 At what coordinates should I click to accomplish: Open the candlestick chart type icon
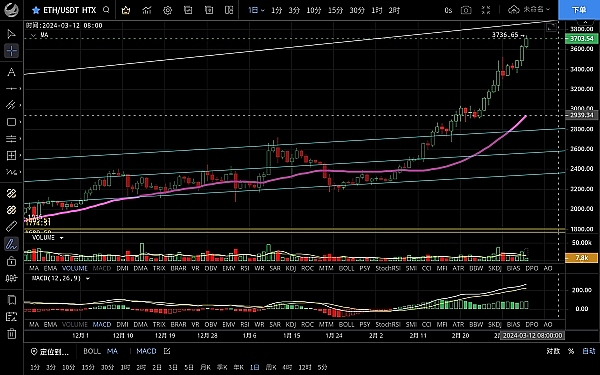click(126, 10)
